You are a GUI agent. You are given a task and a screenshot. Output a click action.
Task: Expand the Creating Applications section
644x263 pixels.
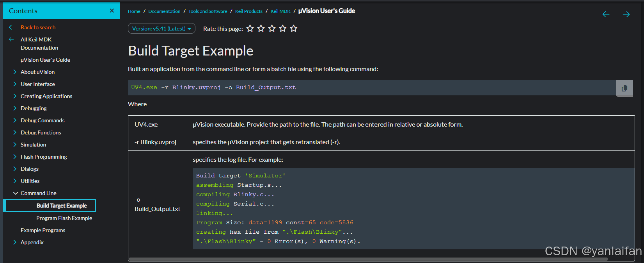coord(15,96)
